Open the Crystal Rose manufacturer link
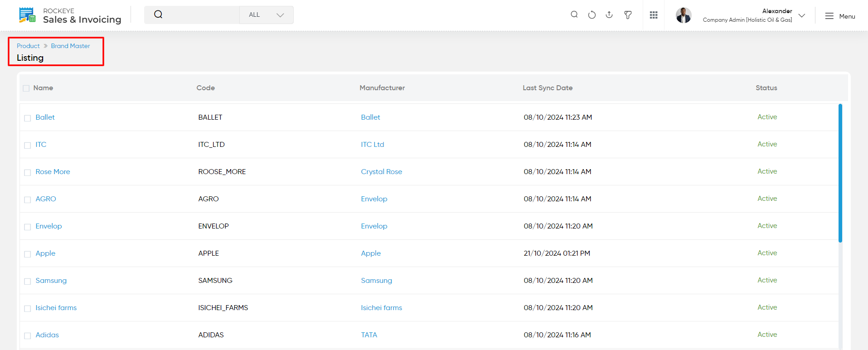 tap(382, 171)
